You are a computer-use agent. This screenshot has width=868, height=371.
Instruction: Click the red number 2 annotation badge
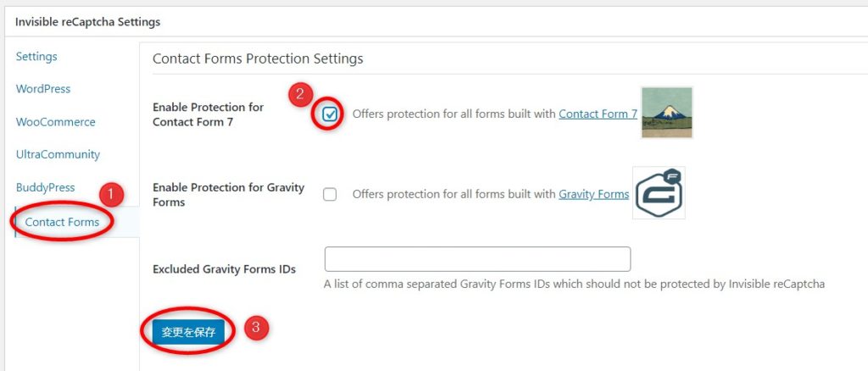point(300,95)
